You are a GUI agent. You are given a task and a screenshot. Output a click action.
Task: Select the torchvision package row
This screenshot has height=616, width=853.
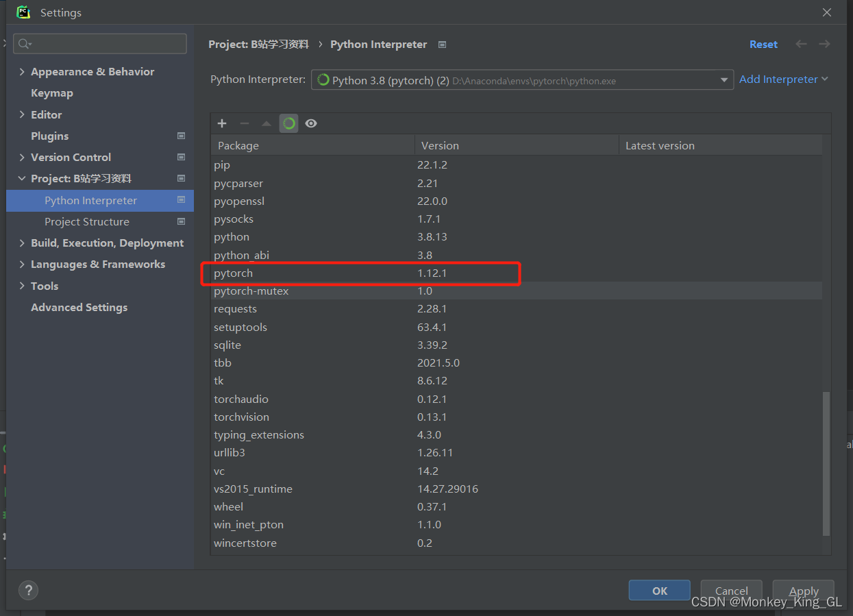pos(517,417)
